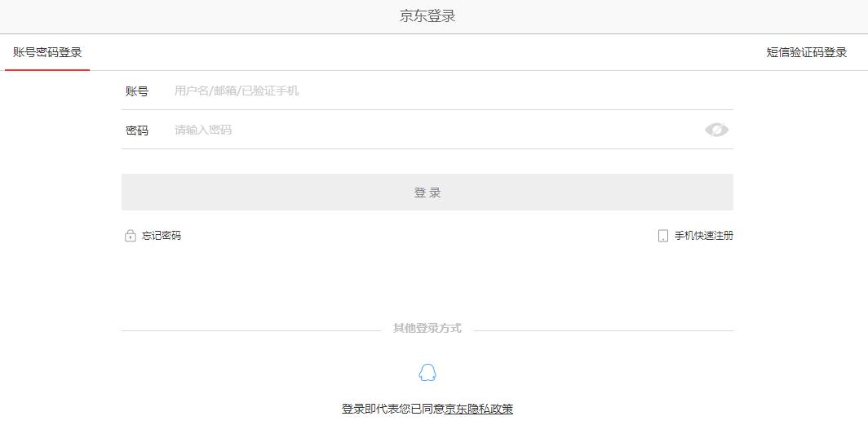Click the 登录 login button

coord(427,192)
